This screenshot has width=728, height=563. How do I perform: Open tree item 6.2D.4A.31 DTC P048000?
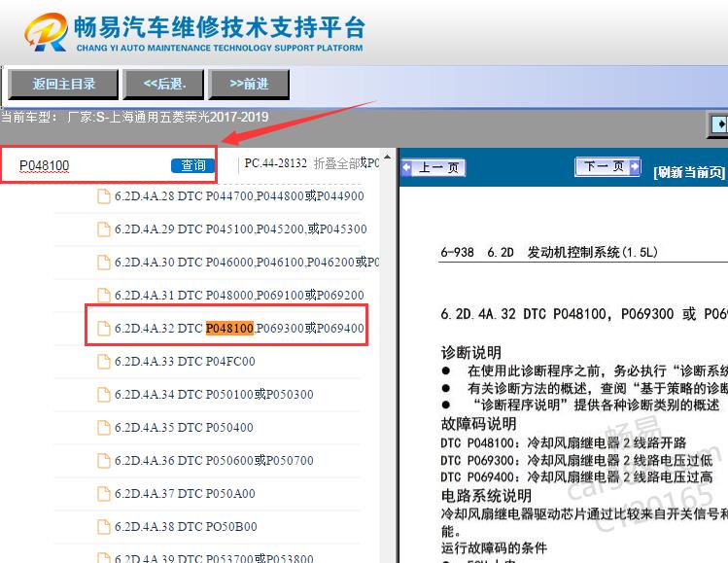[x=239, y=295]
